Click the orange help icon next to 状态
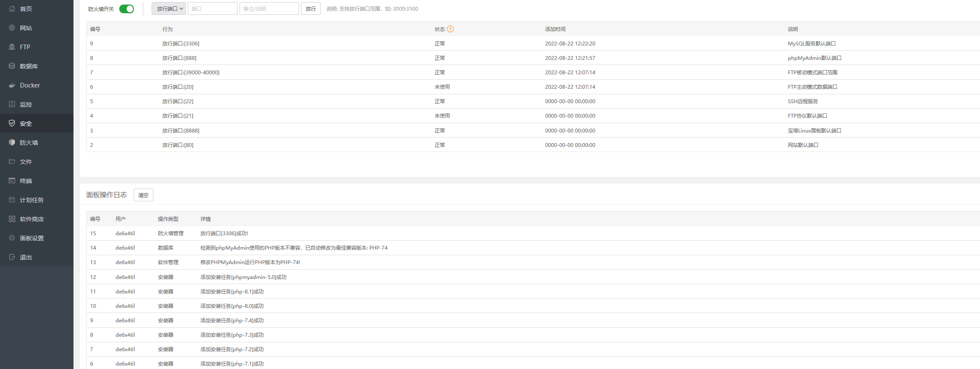This screenshot has width=980, height=369. pyautogui.click(x=450, y=29)
